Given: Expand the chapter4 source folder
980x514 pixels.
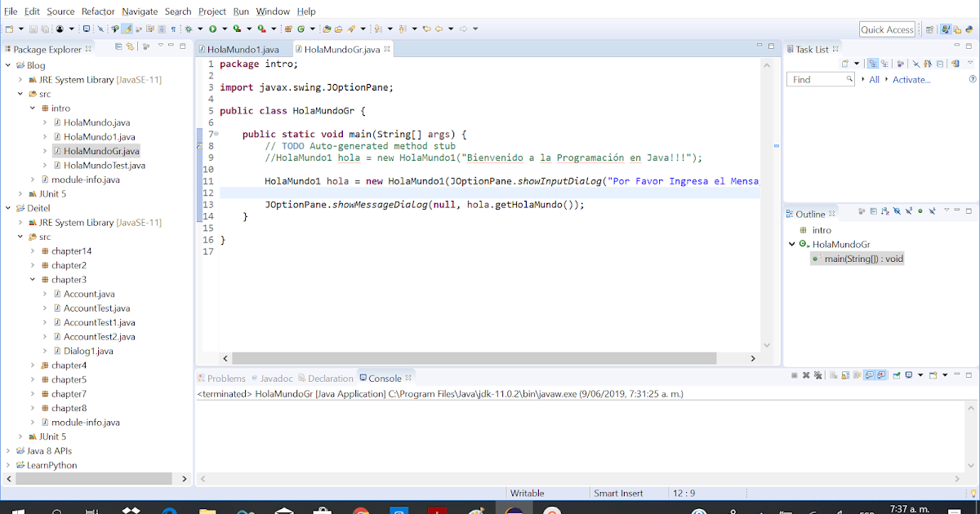Looking at the screenshot, I should coord(33,365).
